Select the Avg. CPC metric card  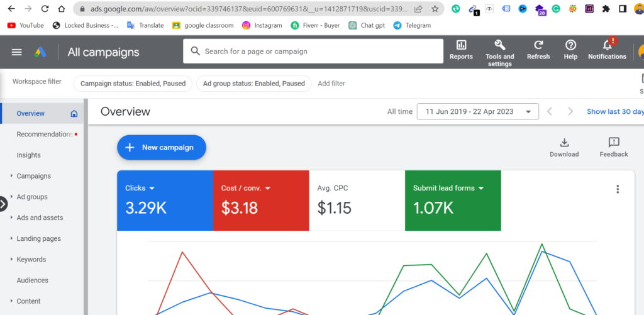357,200
